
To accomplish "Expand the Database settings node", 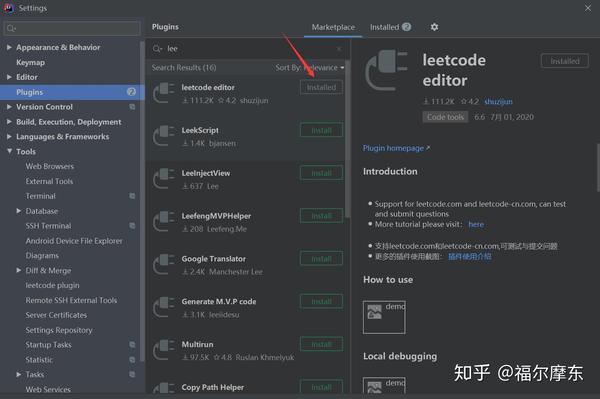I will (x=18, y=211).
